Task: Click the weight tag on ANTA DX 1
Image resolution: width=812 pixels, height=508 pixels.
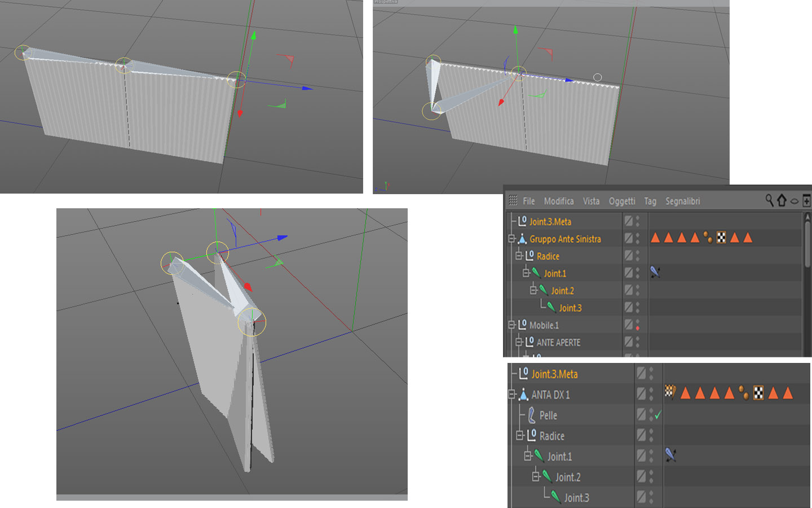Action: coord(670,391)
